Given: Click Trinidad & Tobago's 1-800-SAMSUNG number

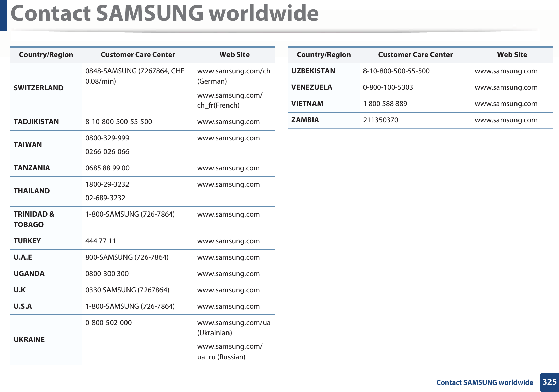Looking at the screenshot, I should pos(130,214).
